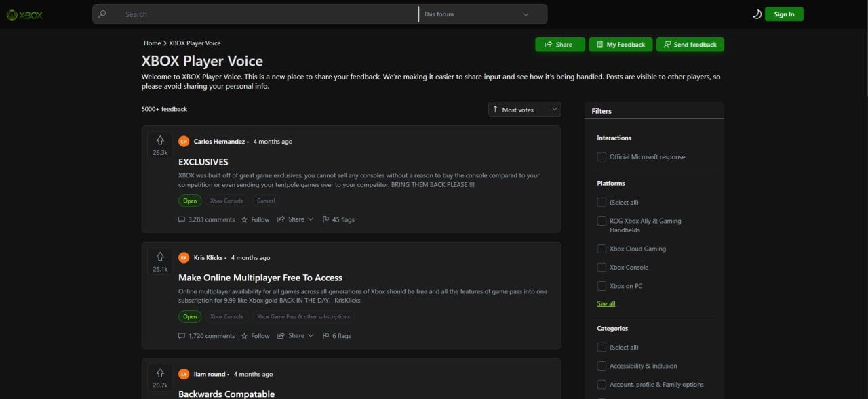Click Carlos Hernandez's avatar icon
868x399 pixels.
[184, 142]
